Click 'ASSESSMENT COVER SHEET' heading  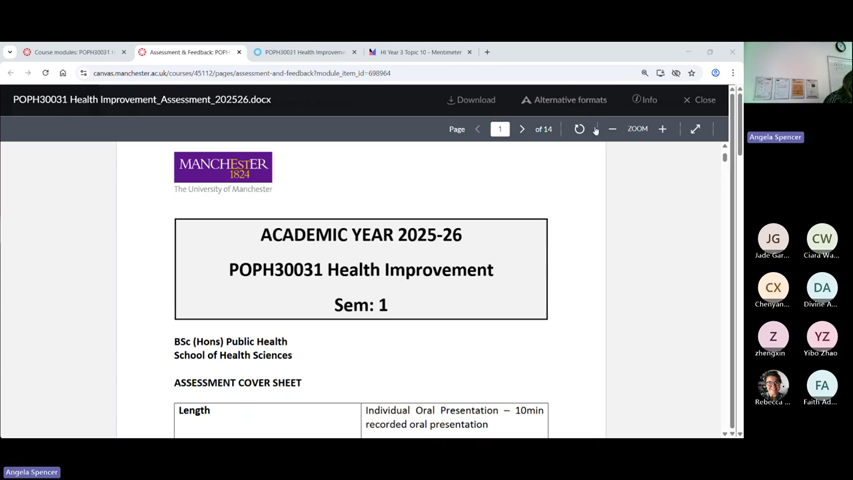coord(238,383)
